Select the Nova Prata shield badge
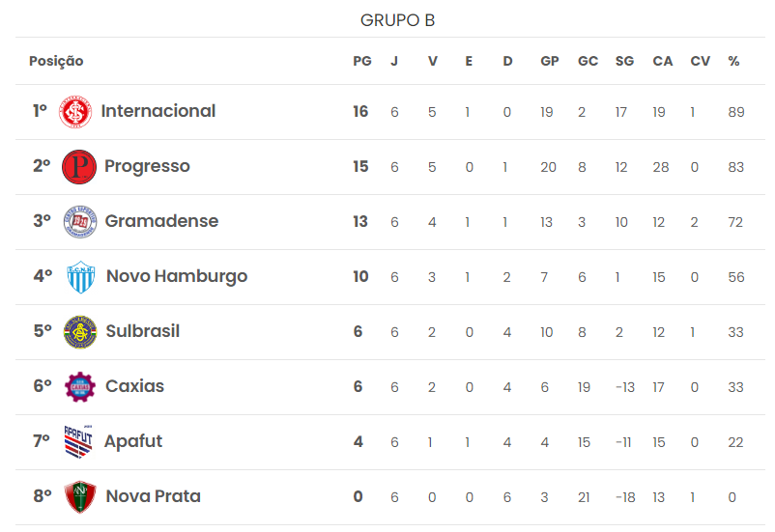 80,497
